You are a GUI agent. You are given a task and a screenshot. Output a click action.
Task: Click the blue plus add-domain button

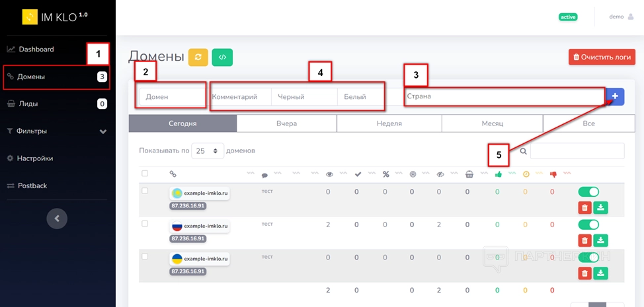pos(615,97)
